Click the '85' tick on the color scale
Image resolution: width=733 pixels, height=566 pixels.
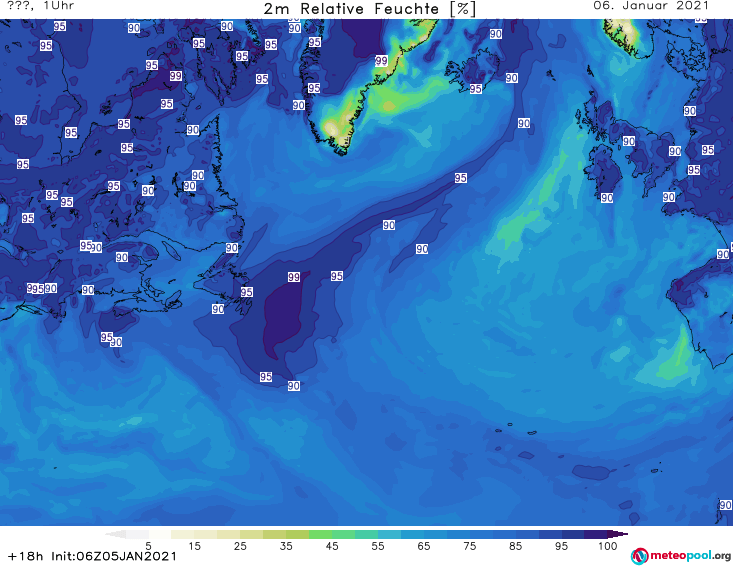515,546
